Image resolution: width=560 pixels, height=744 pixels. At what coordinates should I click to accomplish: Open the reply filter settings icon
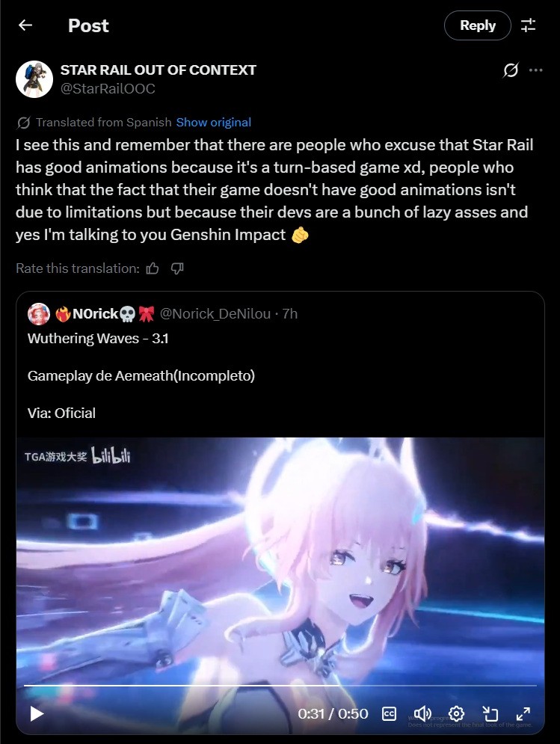tap(528, 25)
